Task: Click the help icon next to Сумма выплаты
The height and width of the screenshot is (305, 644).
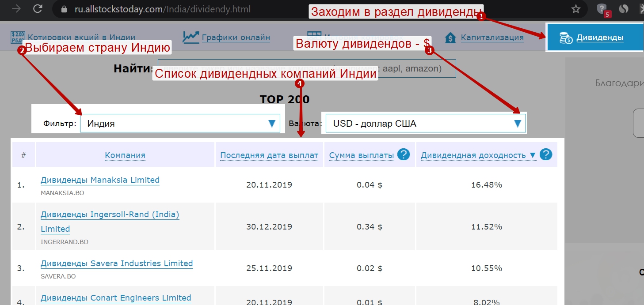Action: click(403, 155)
